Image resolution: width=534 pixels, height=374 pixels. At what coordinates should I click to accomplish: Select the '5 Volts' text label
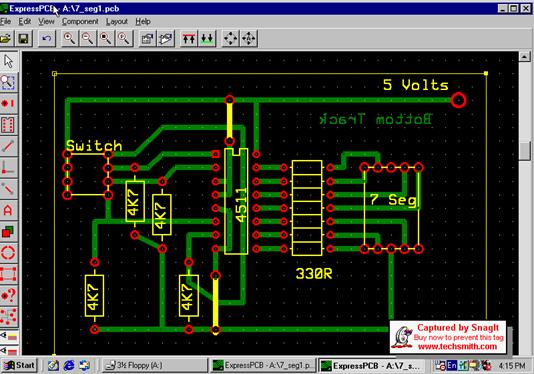[415, 85]
